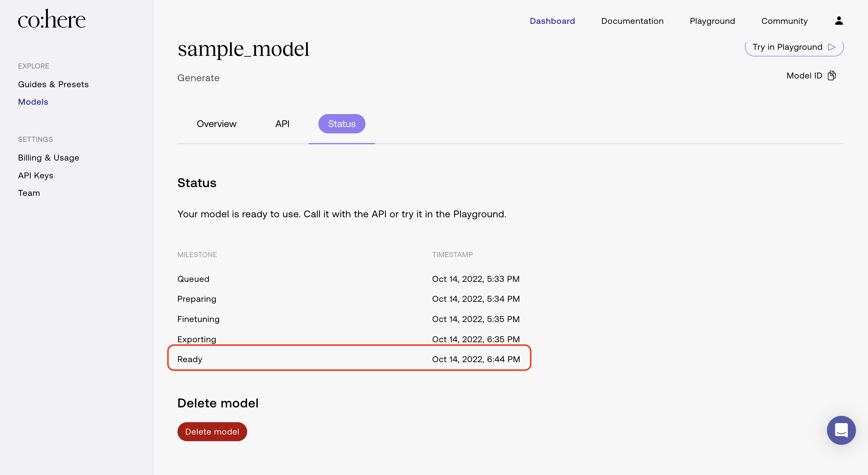Open Billing & Usage settings
This screenshot has width=868, height=475.
(x=49, y=158)
